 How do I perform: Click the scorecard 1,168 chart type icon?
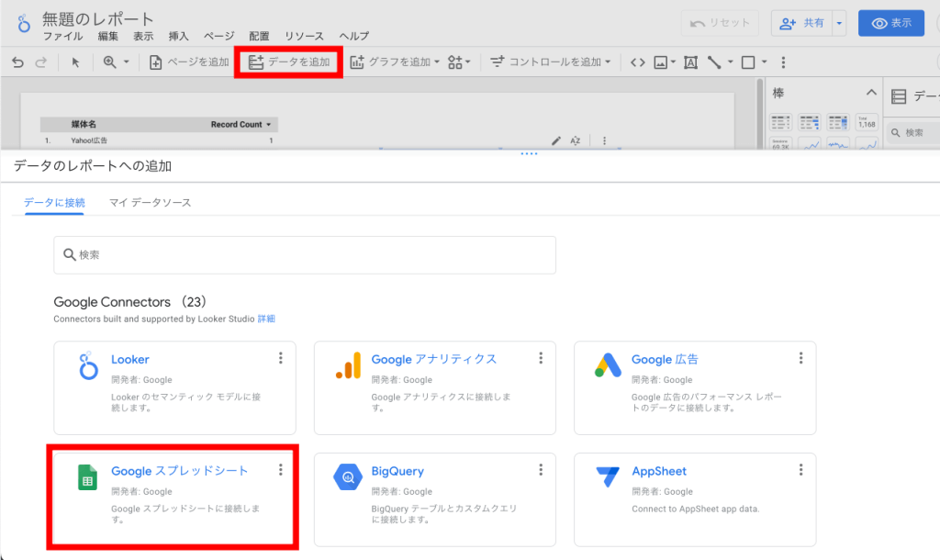(867, 122)
